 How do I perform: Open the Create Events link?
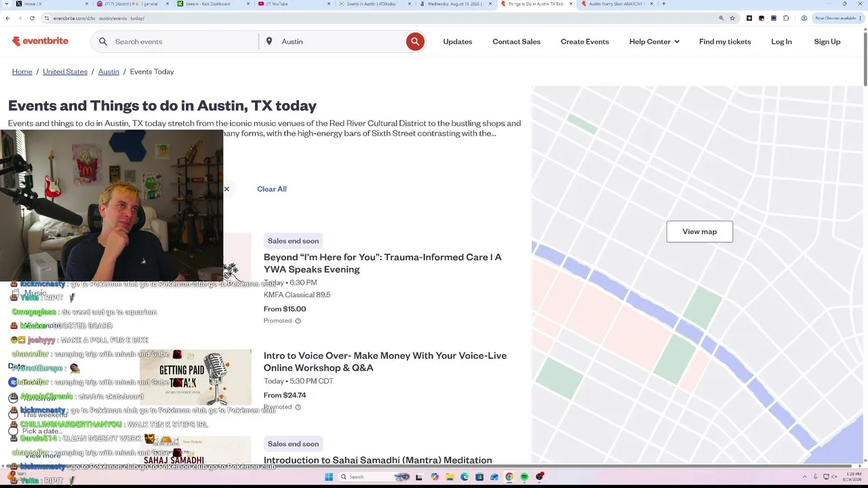tap(585, 41)
